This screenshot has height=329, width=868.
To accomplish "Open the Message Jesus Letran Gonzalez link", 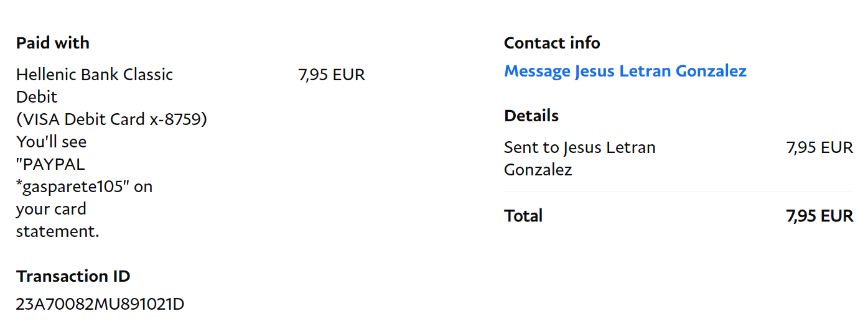I will (x=625, y=71).
